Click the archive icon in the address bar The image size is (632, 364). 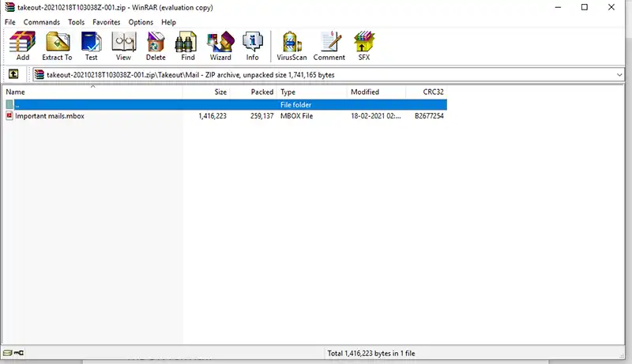click(x=39, y=74)
